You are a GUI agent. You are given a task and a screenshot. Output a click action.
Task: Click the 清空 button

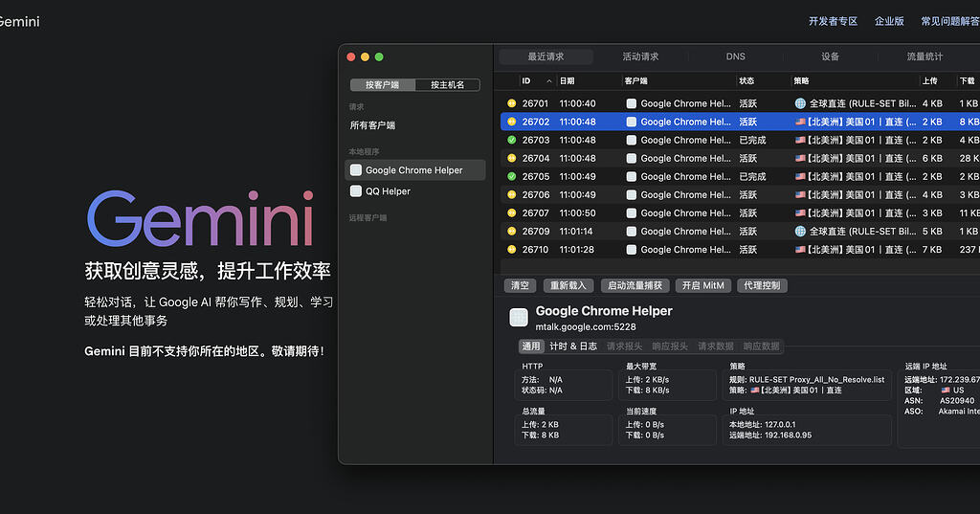click(x=520, y=285)
